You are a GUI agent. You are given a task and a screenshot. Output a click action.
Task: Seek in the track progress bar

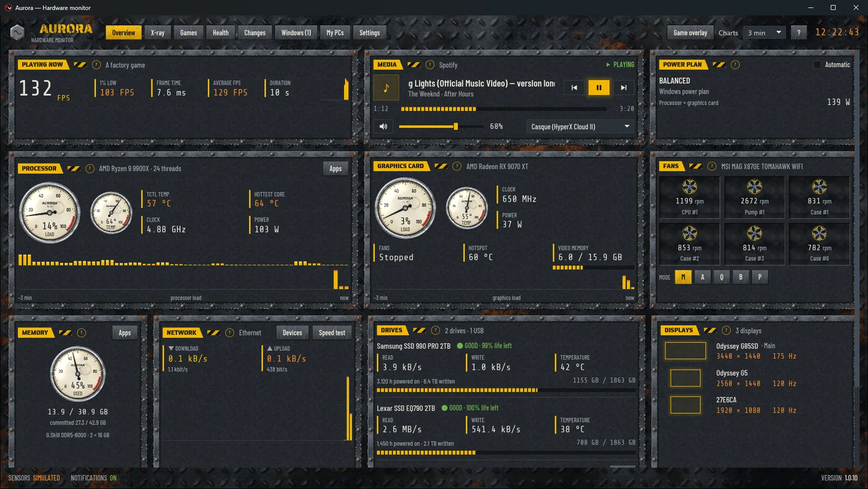tap(503, 109)
